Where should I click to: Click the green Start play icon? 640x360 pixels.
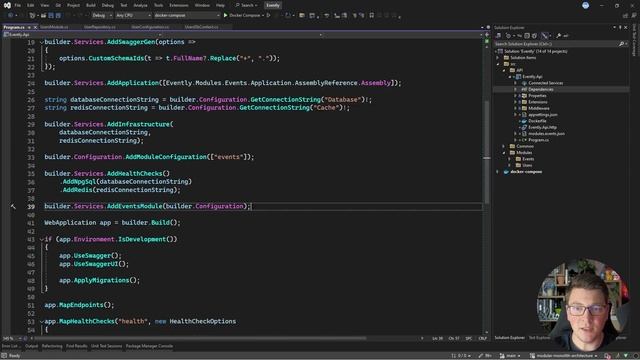click(x=225, y=16)
